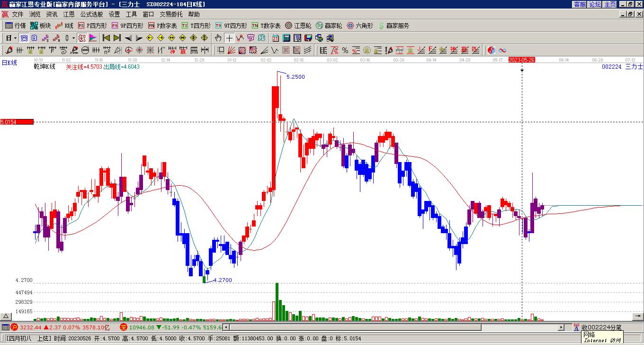The image size is (644, 345).
Task: Open the T数字表 tool
Action: click(x=266, y=26)
